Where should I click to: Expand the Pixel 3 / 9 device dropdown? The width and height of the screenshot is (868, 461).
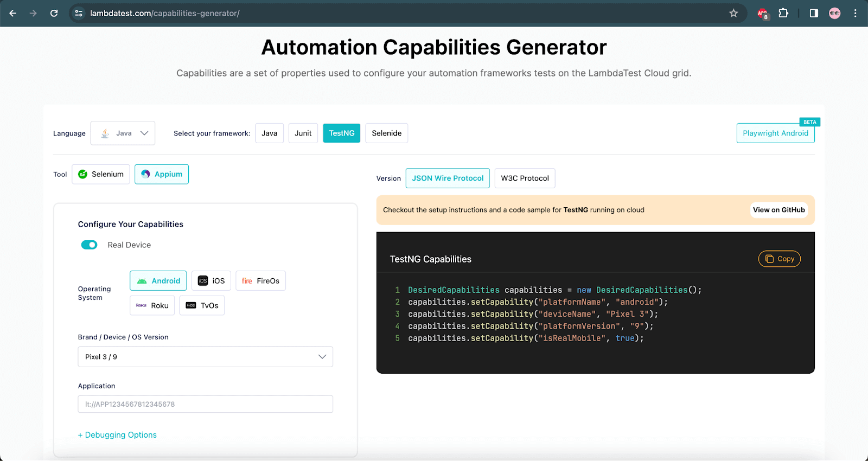[x=205, y=357]
